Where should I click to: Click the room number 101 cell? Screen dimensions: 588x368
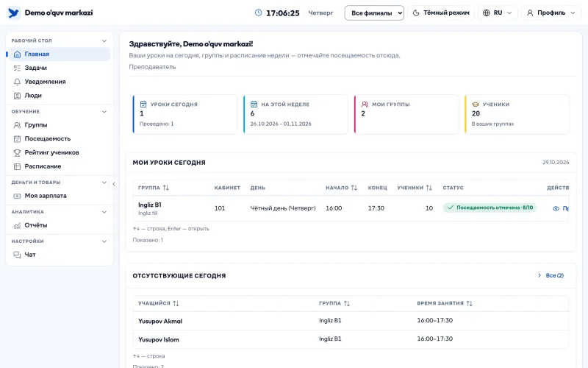(x=220, y=208)
